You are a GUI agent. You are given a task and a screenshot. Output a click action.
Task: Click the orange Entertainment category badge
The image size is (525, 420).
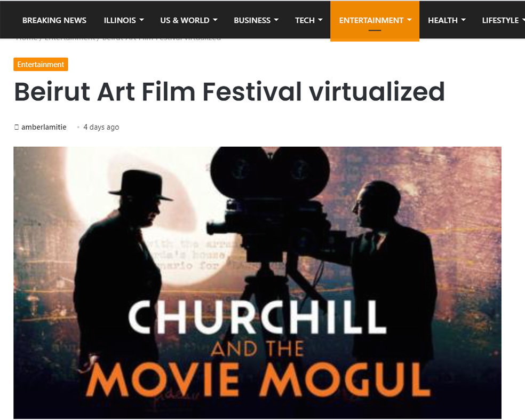pyautogui.click(x=41, y=64)
